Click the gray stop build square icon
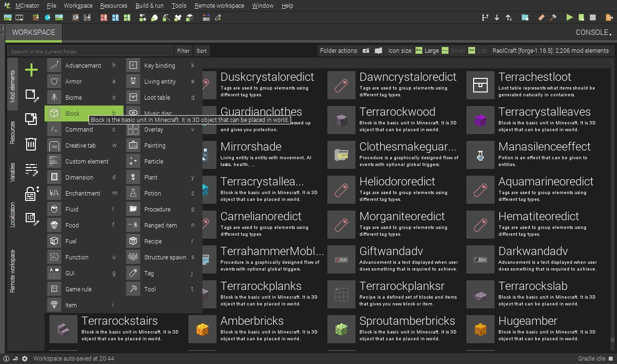 (593, 17)
